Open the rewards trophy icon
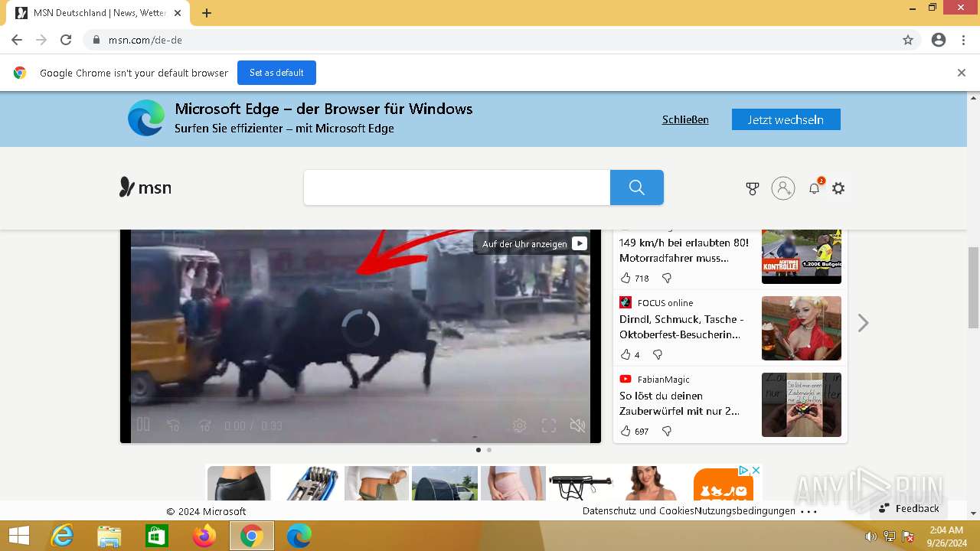The width and height of the screenshot is (980, 551). pos(753,188)
